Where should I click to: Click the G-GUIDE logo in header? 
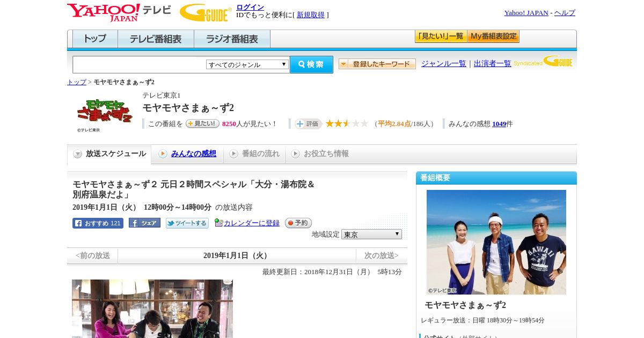coord(206,12)
